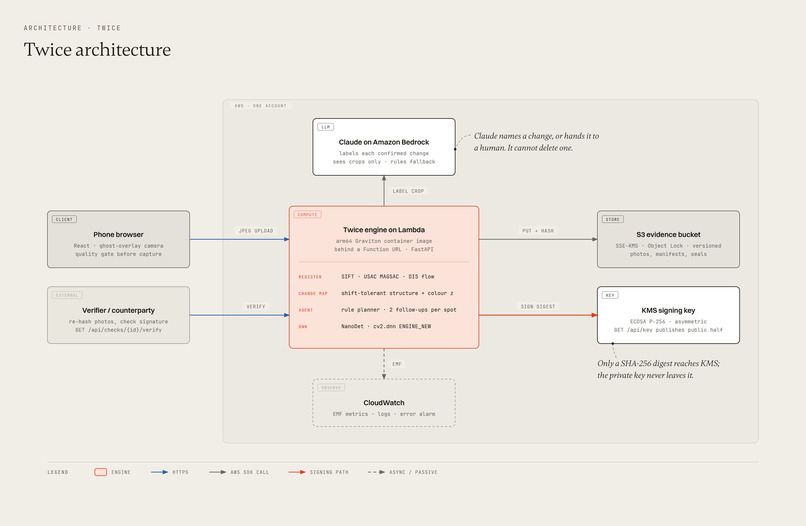Image resolution: width=806 pixels, height=526 pixels.
Task: Click 'NanoDet · cv2.dnn ENGINE_NEW' text
Action: 386,326
